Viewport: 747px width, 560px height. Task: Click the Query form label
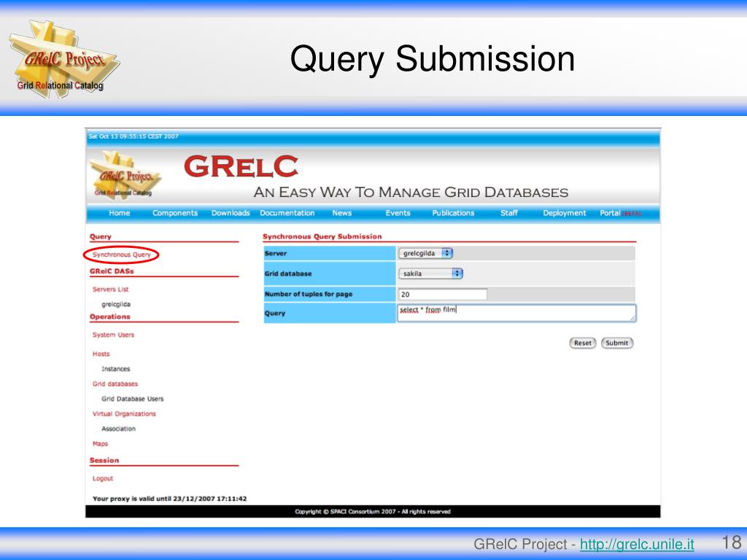coord(275,314)
